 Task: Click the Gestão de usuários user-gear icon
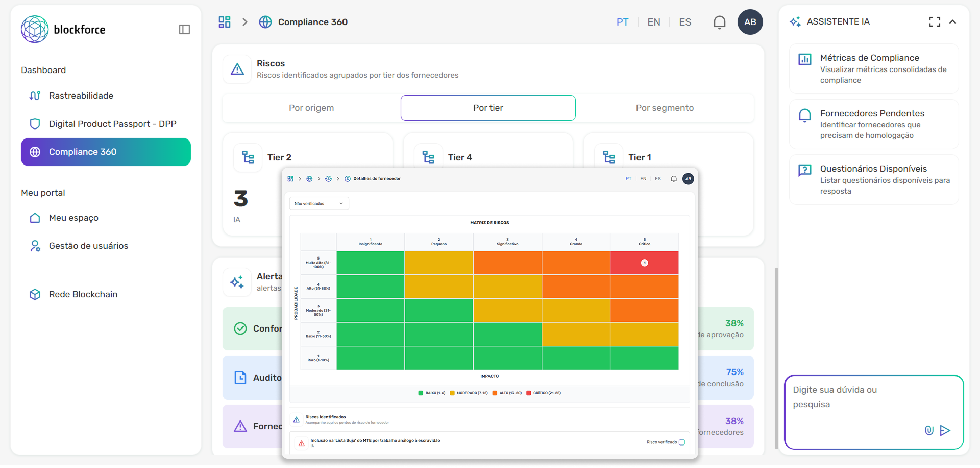[35, 246]
